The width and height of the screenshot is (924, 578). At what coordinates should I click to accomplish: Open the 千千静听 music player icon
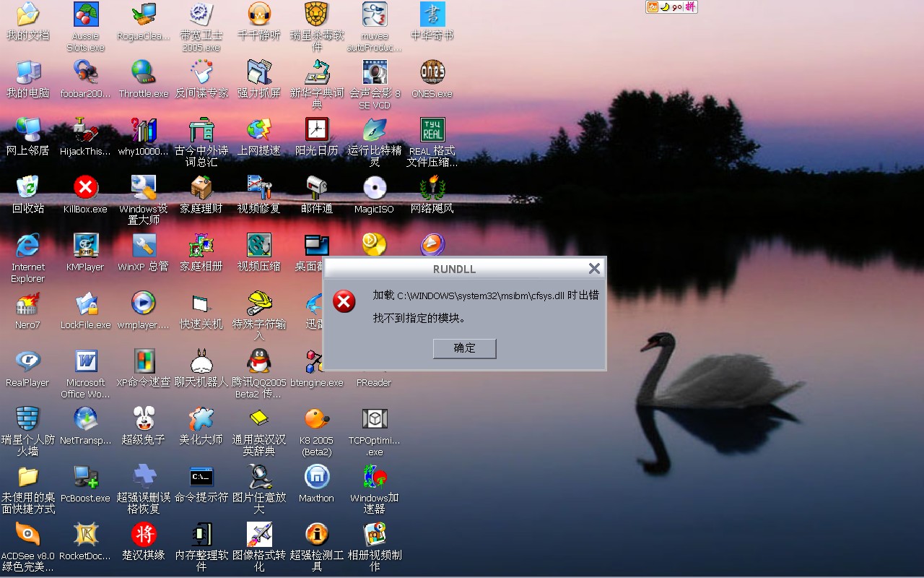click(258, 14)
